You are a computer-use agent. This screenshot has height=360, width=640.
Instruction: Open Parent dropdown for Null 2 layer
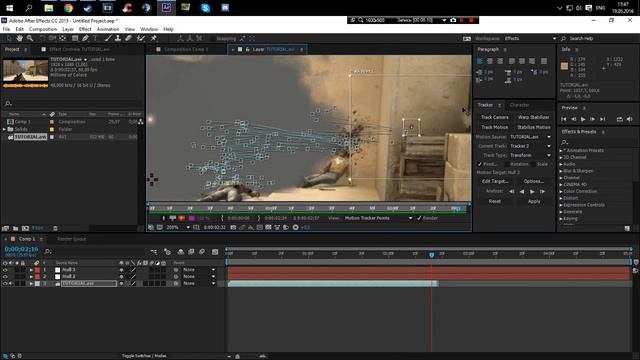tap(199, 276)
